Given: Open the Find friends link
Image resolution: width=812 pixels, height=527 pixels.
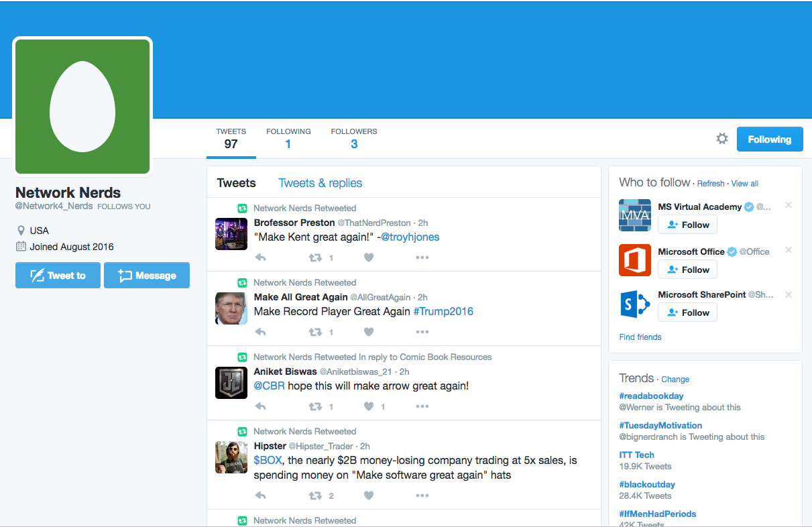Looking at the screenshot, I should (x=640, y=337).
